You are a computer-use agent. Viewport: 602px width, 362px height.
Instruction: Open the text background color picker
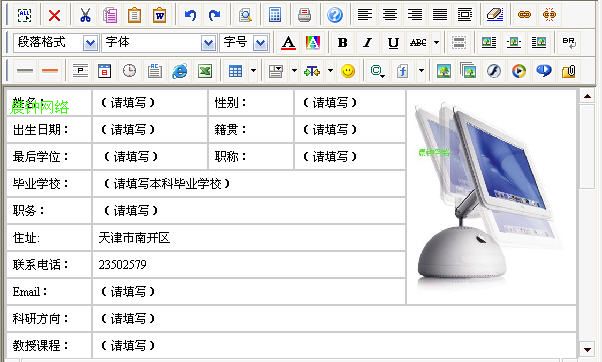[x=313, y=43]
